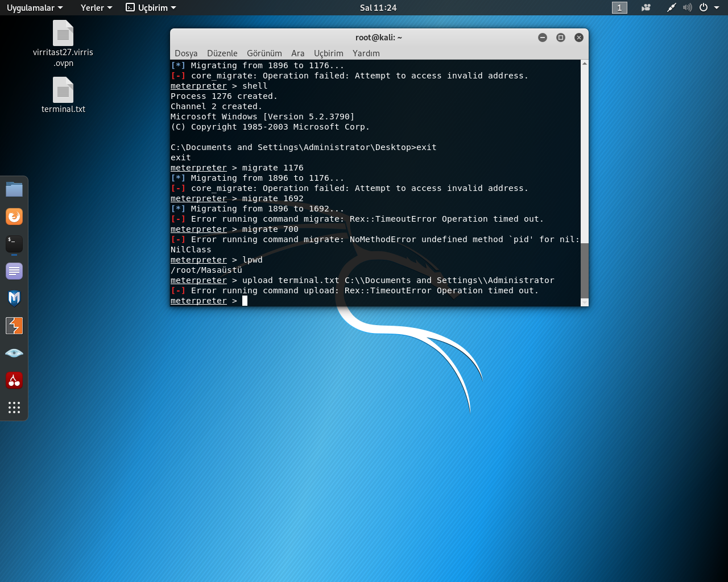Click the pen/network icon in top bar
The image size is (728, 582).
click(672, 7)
